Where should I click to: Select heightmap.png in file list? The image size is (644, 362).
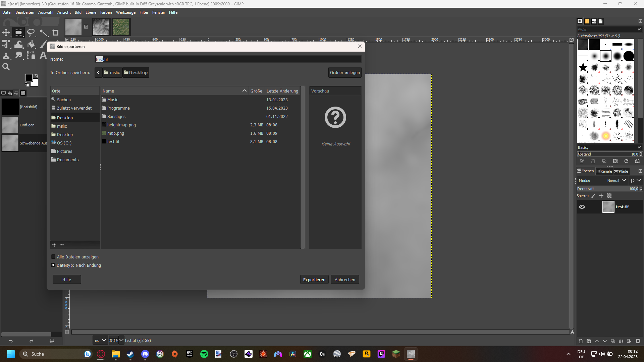pos(121,125)
